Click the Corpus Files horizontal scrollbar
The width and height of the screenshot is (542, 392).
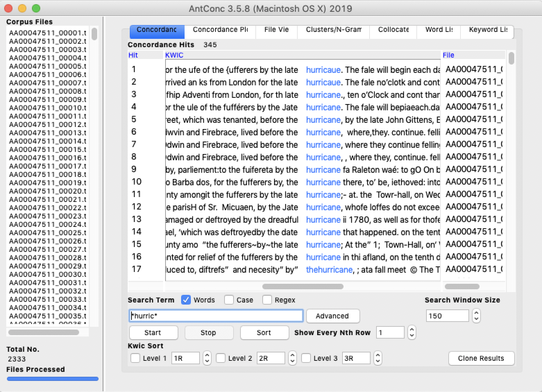point(43,332)
